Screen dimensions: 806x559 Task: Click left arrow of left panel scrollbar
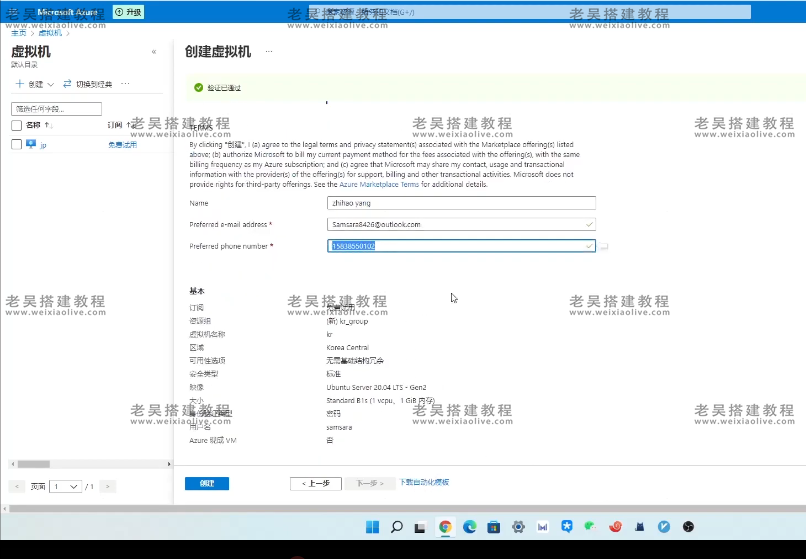tap(13, 464)
